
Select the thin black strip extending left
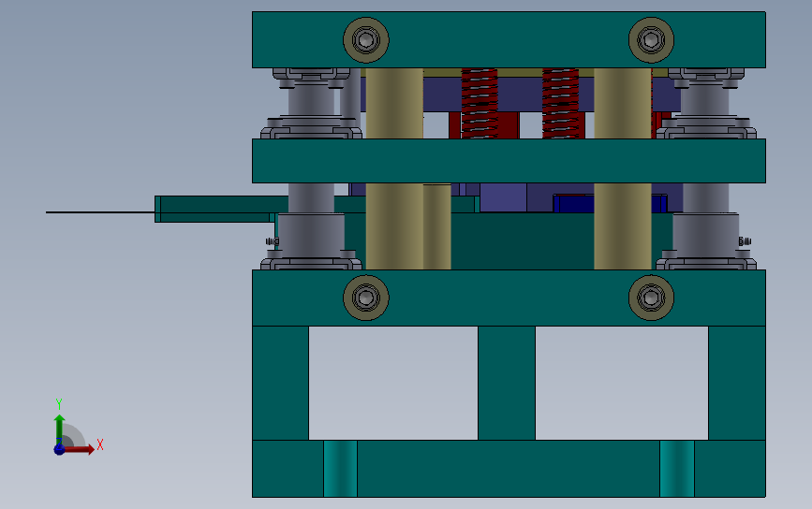(100, 212)
